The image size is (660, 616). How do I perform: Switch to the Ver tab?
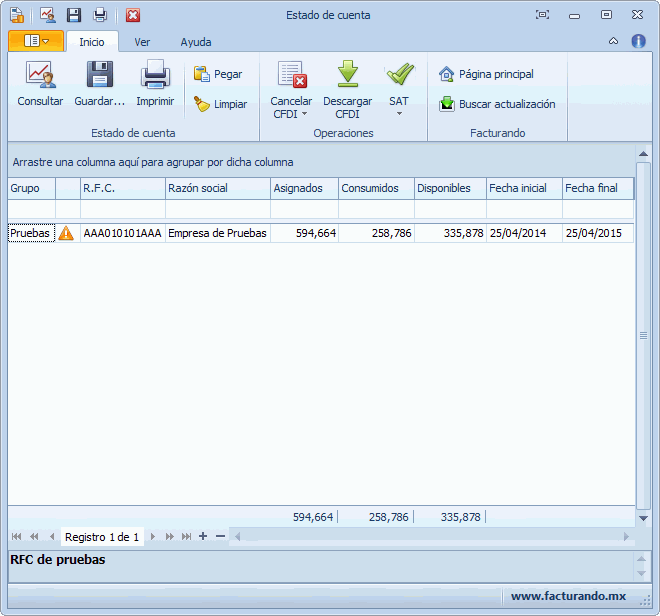142,42
